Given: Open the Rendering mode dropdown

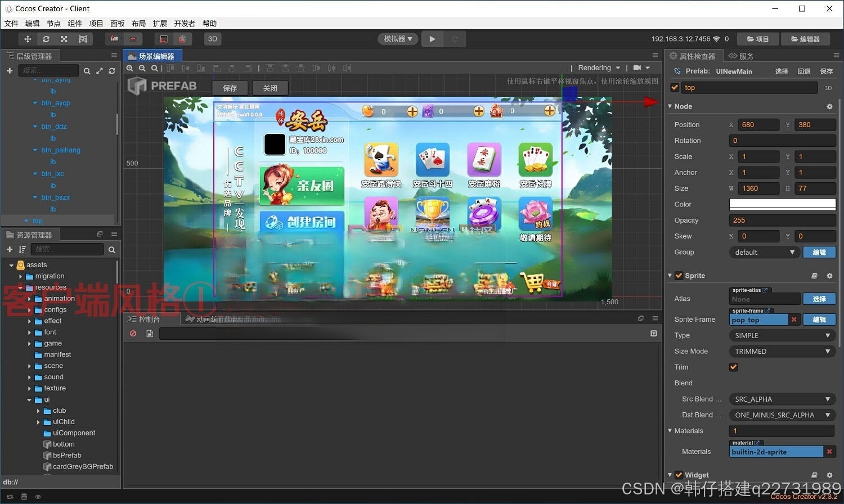Looking at the screenshot, I should point(599,67).
